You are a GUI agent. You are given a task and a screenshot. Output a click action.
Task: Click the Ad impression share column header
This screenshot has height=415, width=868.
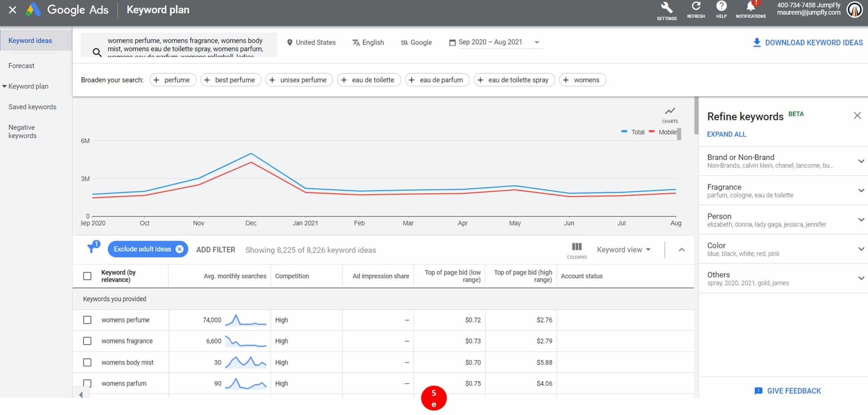tap(381, 276)
